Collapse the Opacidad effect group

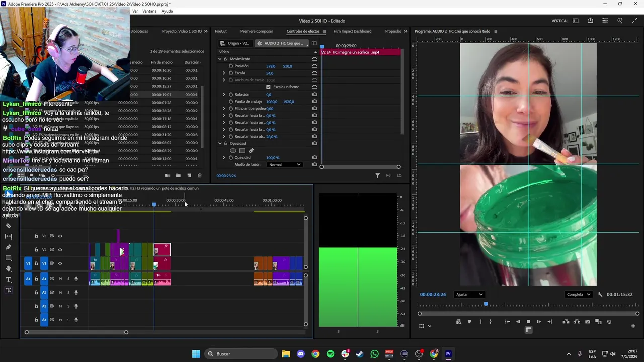(220, 144)
